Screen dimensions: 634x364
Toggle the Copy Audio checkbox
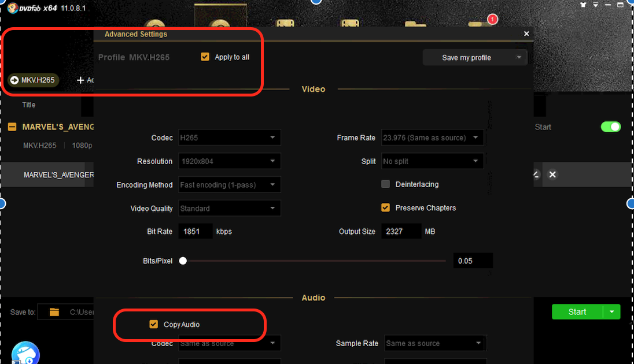tap(154, 324)
